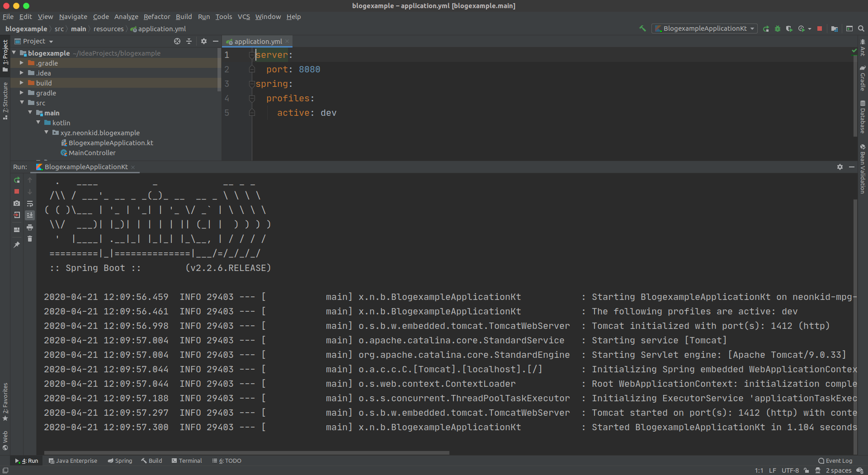Change line separator LF in status bar
868x475 pixels.
coord(773,470)
